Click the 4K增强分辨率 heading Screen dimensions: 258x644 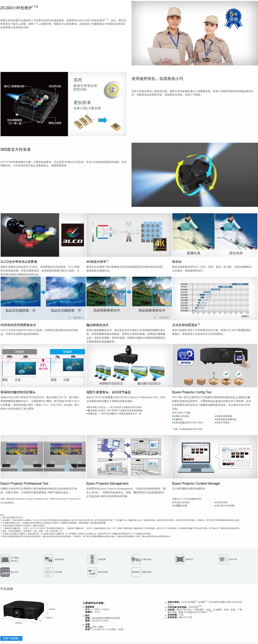pyautogui.click(x=97, y=262)
